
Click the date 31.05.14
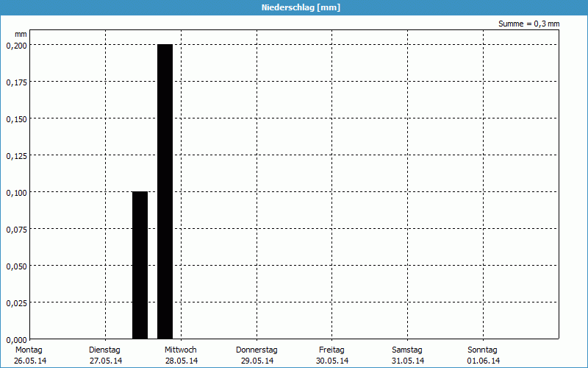408,361
